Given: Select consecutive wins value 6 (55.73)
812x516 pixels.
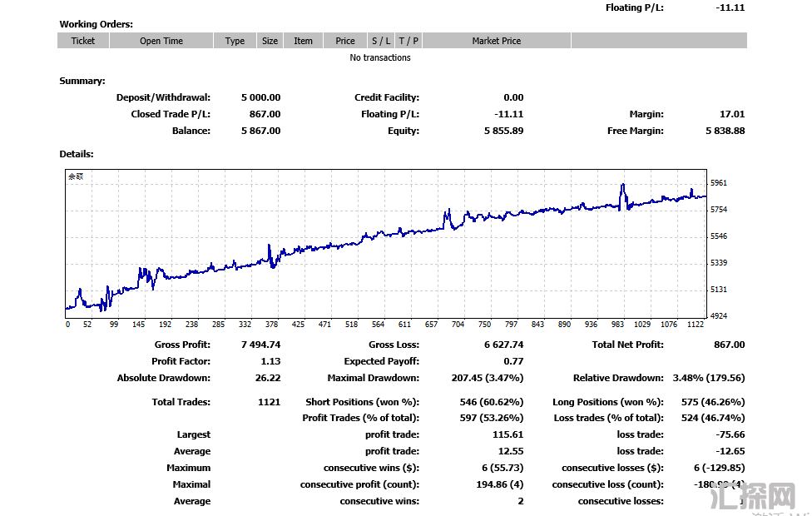Looking at the screenshot, I should [x=503, y=468].
